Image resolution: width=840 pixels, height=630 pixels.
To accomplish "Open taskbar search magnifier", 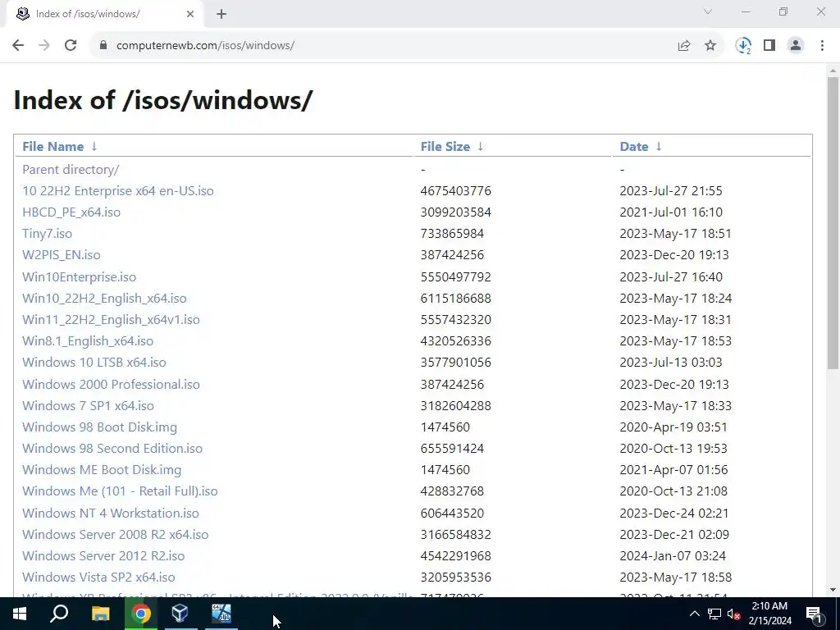I will pyautogui.click(x=59, y=614).
